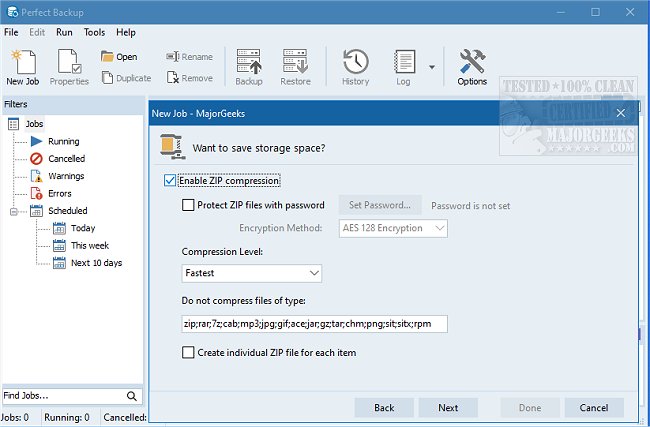Start Restore from toolbar
650x427 pixels.
click(x=295, y=67)
